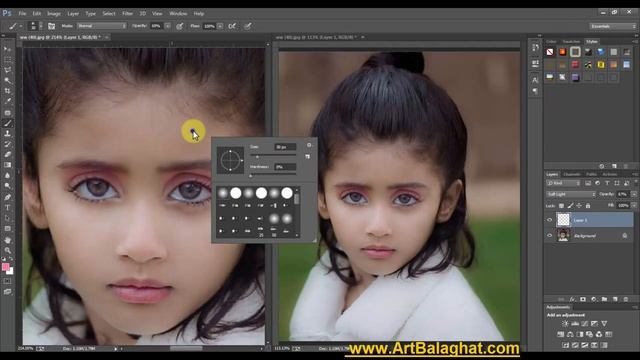640x360 pixels.
Task: Open the brush blending Mode dropdown
Action: pos(102,26)
